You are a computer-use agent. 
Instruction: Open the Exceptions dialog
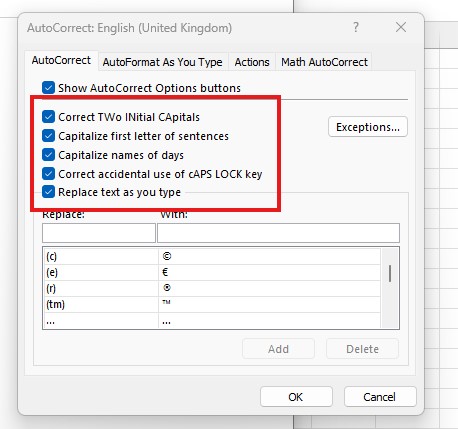coord(368,127)
